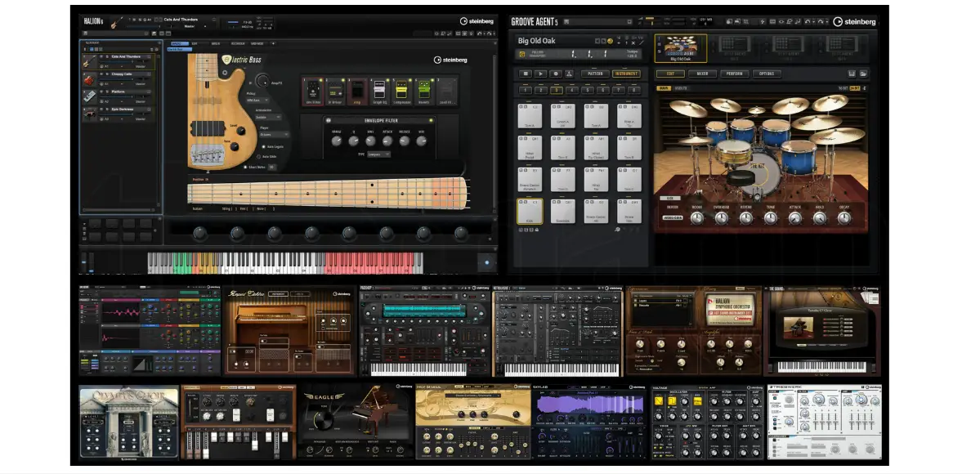Click the PATTERN button in Groove Agent
Viewport: 980px width, 474px height.
point(596,74)
